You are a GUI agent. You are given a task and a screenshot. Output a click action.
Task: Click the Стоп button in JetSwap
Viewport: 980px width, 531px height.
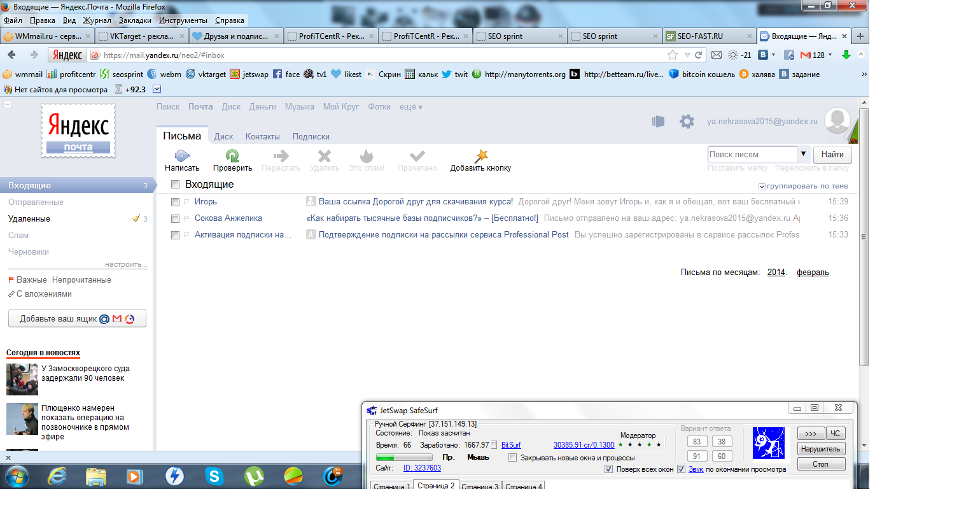[x=821, y=464]
